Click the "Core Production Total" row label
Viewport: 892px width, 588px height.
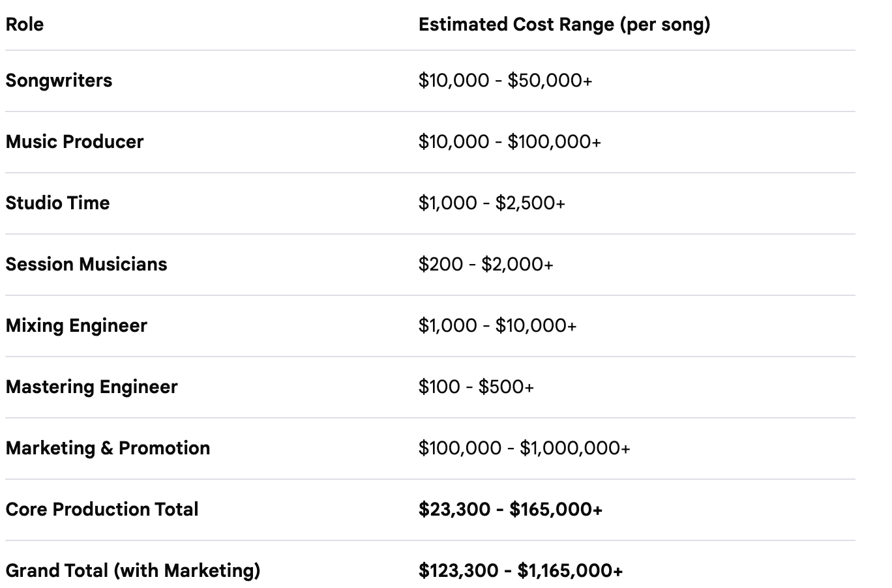(102, 510)
